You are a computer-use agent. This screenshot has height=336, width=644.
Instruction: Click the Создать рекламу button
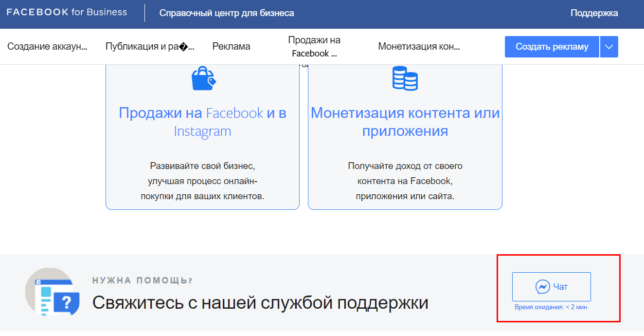(x=552, y=47)
